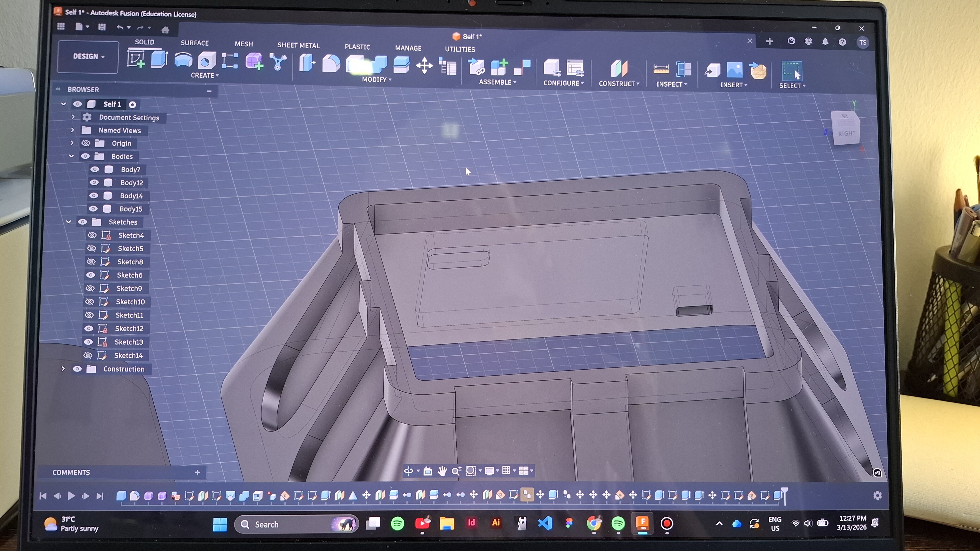
Task: Click the Windows taskbar Search box
Action: pos(296,524)
